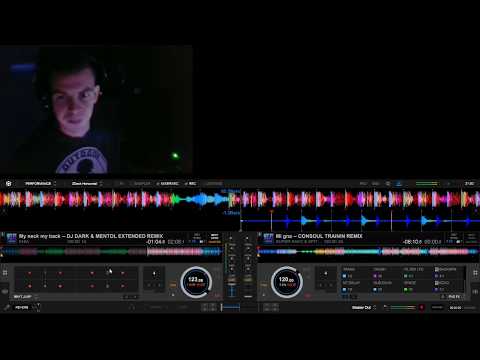Click the orange CUE button on deck 1

(x=173, y=285)
